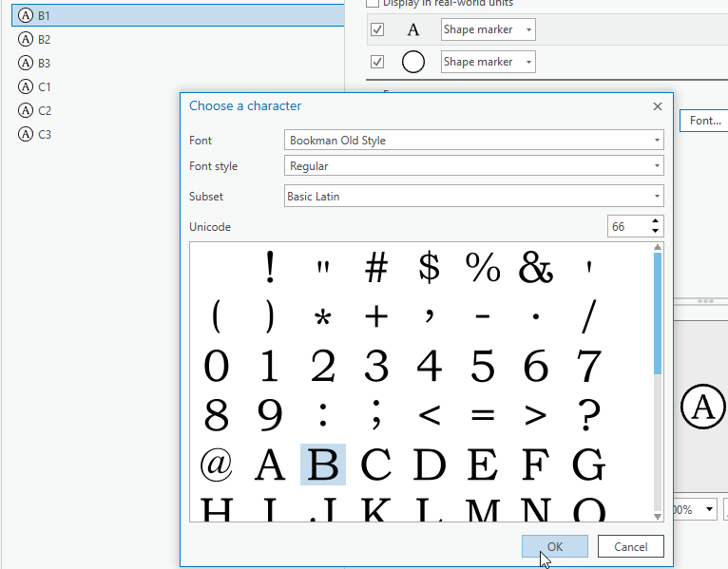Screen dimensions: 728x569
Task: Toggle visibility checkbox of the circle layer
Action: (377, 62)
